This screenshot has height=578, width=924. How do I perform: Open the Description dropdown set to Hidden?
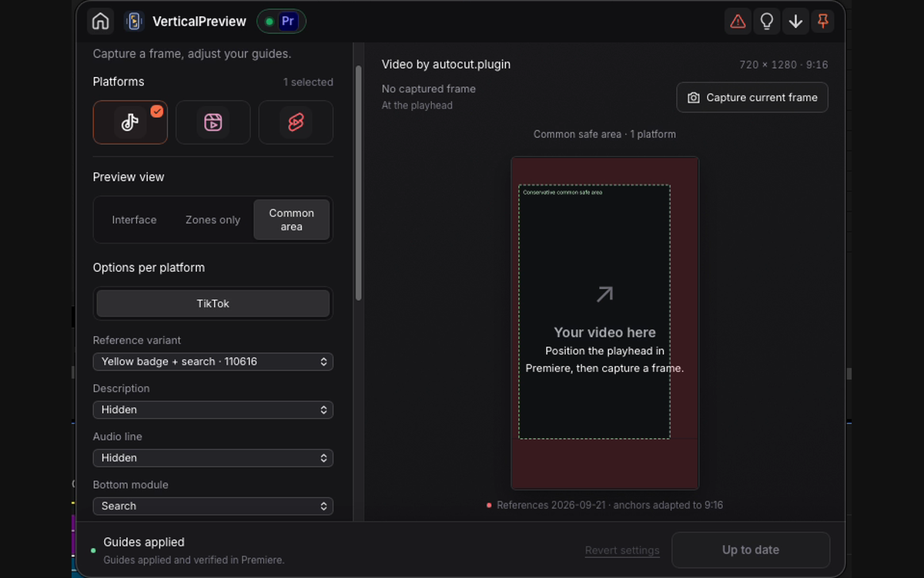(213, 410)
